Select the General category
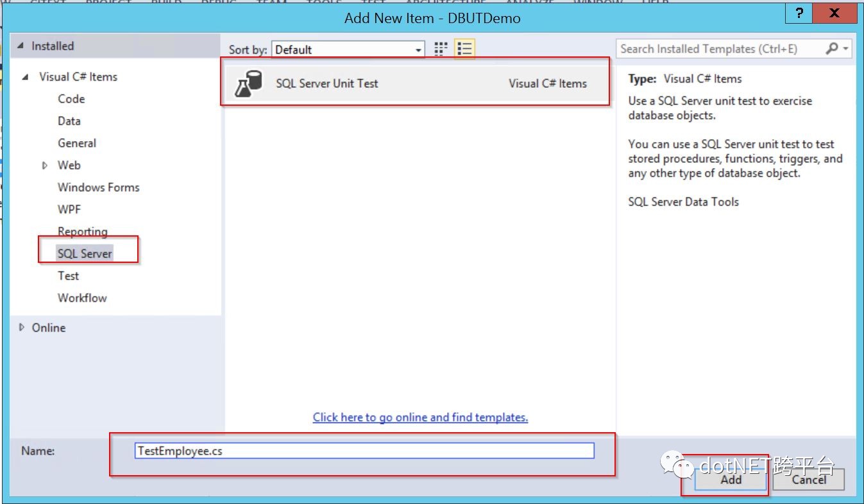 [x=77, y=143]
